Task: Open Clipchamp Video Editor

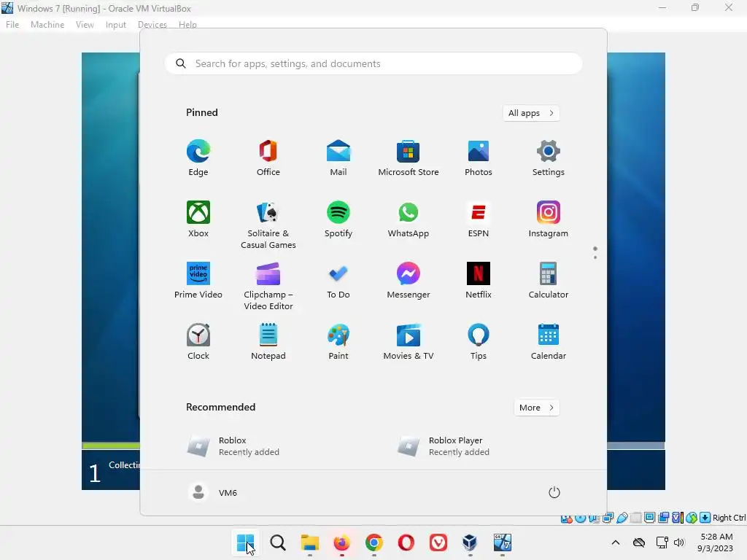Action: click(268, 286)
